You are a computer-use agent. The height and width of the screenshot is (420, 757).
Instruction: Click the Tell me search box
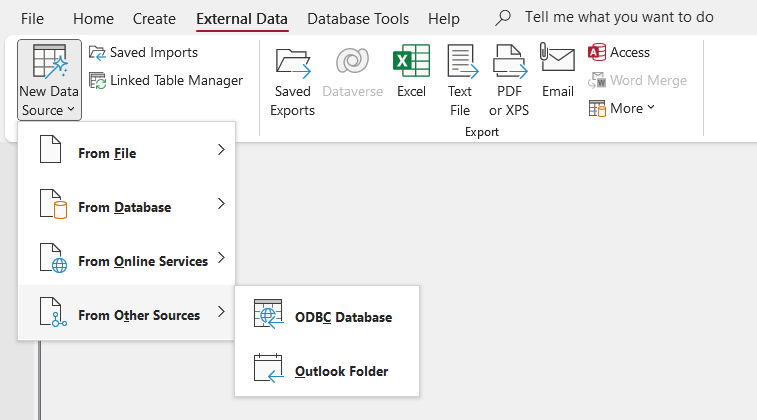(618, 18)
